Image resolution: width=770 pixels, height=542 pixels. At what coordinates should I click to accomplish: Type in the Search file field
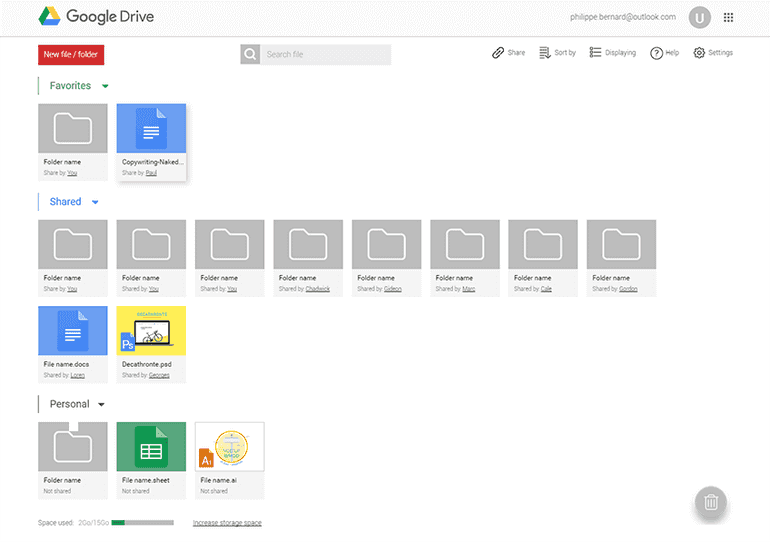click(x=325, y=54)
